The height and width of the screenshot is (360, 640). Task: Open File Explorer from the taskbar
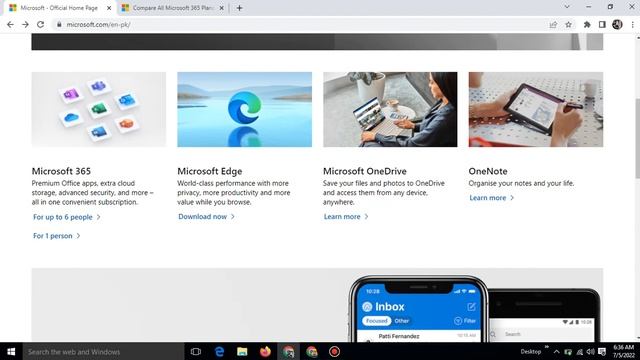coord(242,351)
